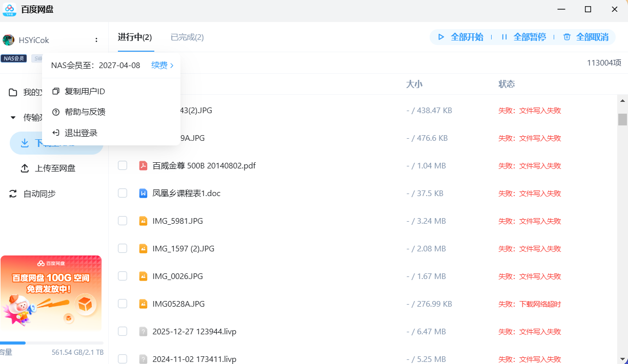The image size is (628, 364).
Task: Click the PDF icon of 百威金尊 500B file
Action: pyautogui.click(x=144, y=166)
